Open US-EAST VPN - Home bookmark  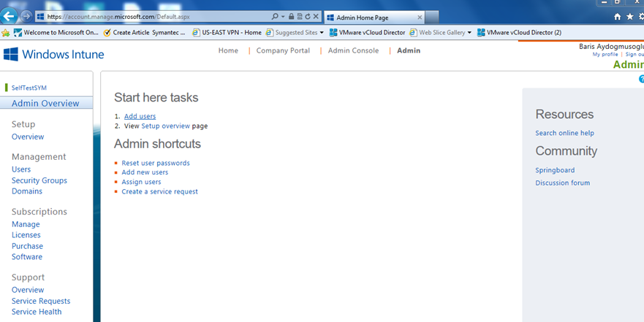[x=227, y=32]
